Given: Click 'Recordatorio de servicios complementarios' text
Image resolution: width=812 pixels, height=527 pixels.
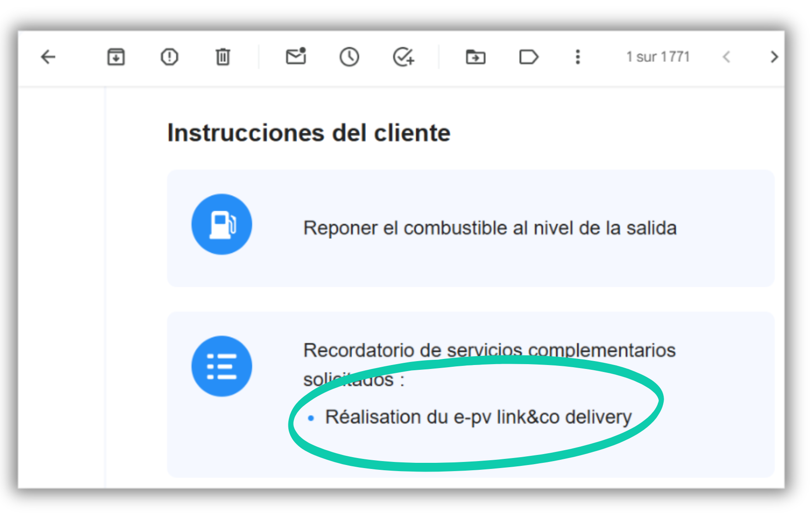Looking at the screenshot, I should (490, 350).
